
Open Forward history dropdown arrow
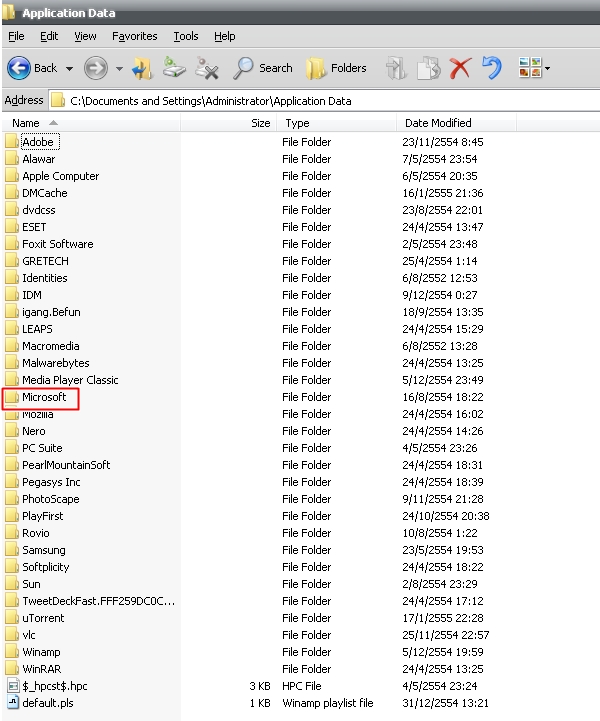[x=120, y=69]
